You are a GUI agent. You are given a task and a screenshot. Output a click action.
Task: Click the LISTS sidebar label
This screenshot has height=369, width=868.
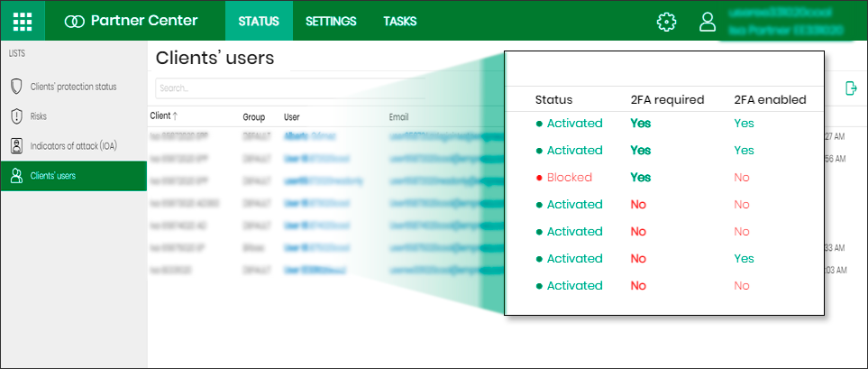pos(17,54)
